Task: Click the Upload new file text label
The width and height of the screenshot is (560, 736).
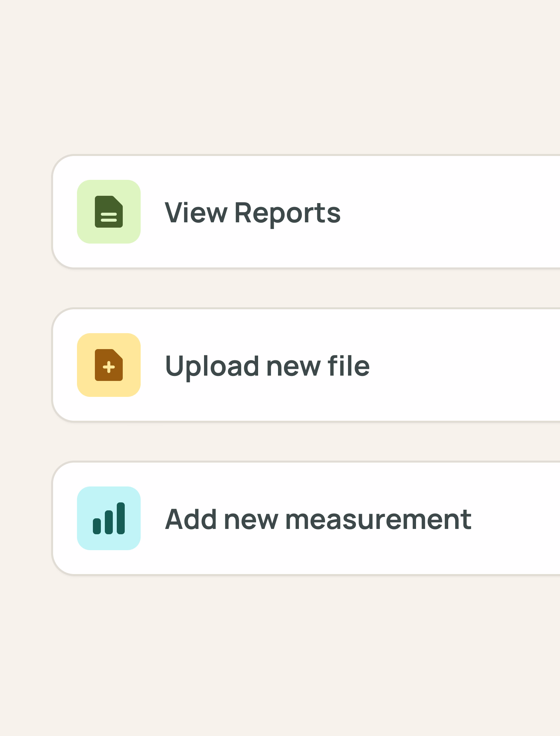Action: click(267, 365)
